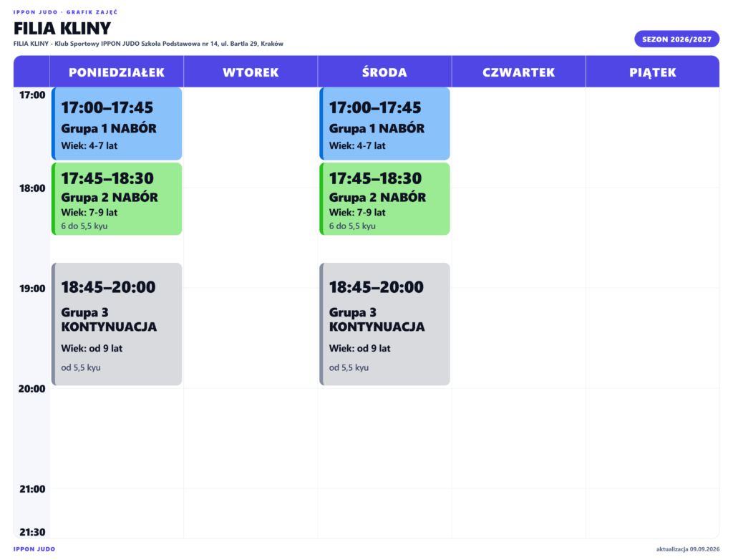Select the WTOREK column header

click(251, 72)
